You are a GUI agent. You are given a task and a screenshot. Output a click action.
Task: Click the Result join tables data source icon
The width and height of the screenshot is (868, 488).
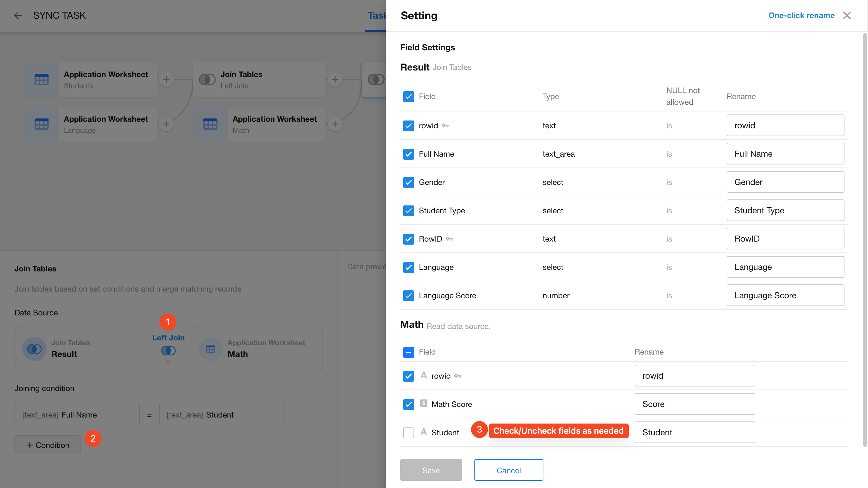click(x=34, y=349)
